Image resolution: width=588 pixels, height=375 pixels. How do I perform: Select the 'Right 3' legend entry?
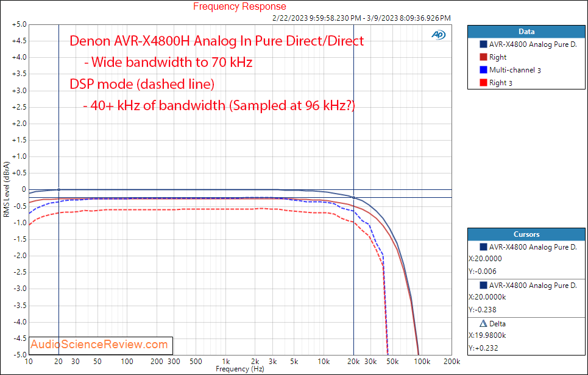pyautogui.click(x=501, y=82)
